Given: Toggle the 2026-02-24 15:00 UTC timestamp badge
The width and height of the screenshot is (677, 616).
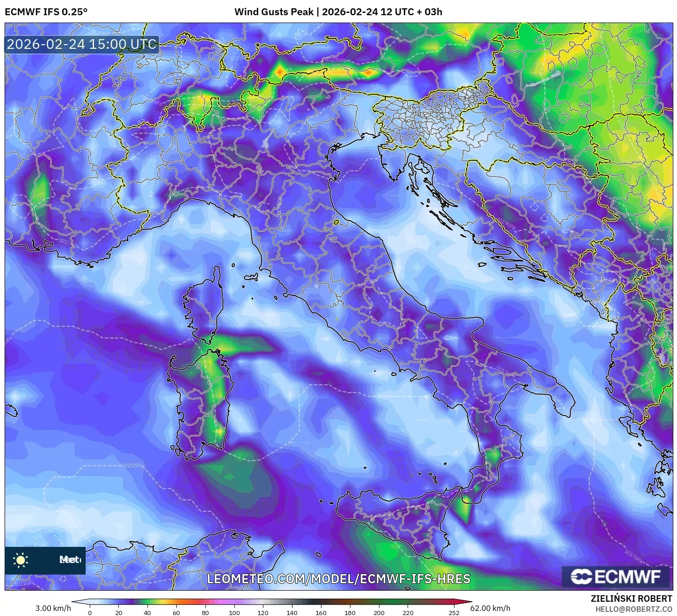Looking at the screenshot, I should click(x=81, y=45).
